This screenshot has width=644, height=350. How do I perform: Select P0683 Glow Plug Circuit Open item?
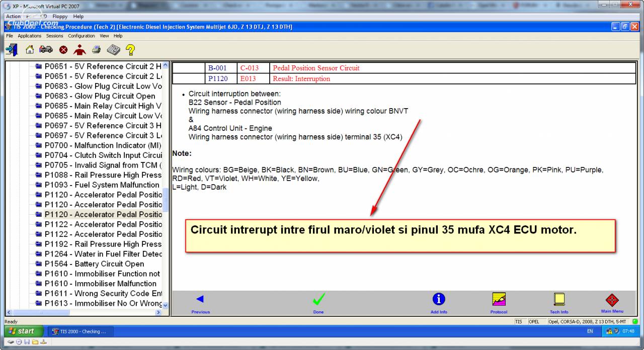[x=96, y=96]
